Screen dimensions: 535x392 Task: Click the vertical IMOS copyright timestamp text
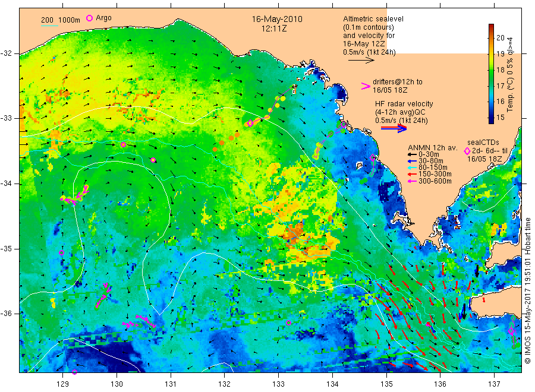[x=527, y=290]
